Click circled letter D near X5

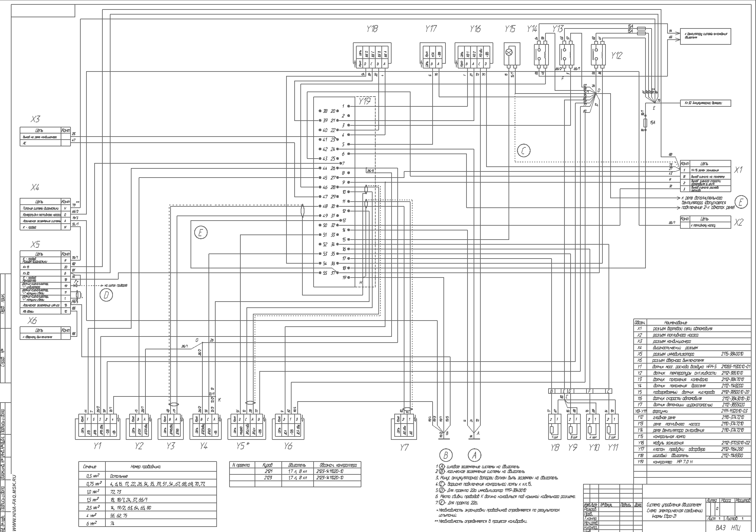click(x=106, y=295)
